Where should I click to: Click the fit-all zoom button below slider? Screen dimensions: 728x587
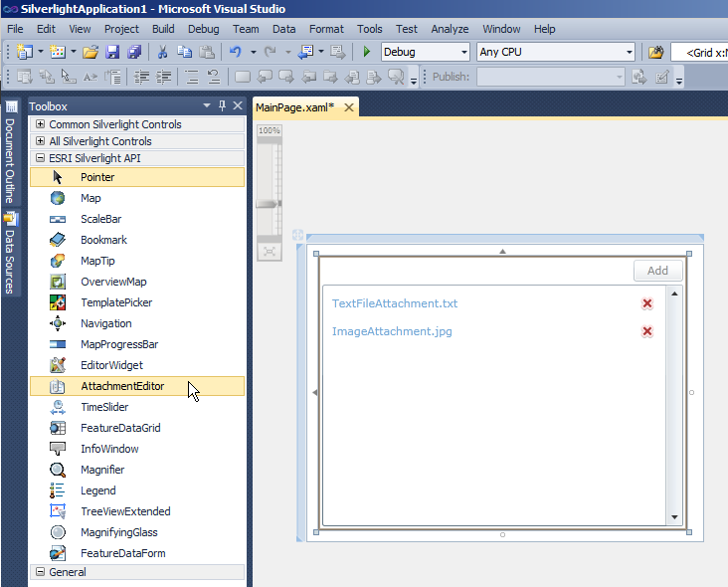click(270, 252)
